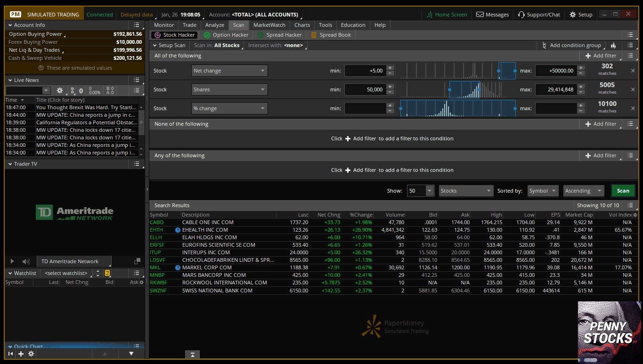The height and width of the screenshot is (364, 643).
Task: Collapse the Trader TV gadget
Action: pyautogui.click(x=10, y=164)
